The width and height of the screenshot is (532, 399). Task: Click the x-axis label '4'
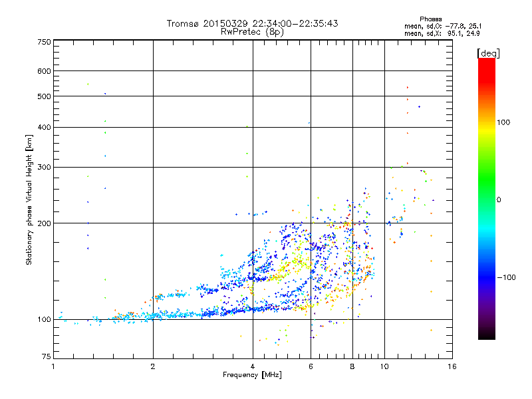point(253,366)
